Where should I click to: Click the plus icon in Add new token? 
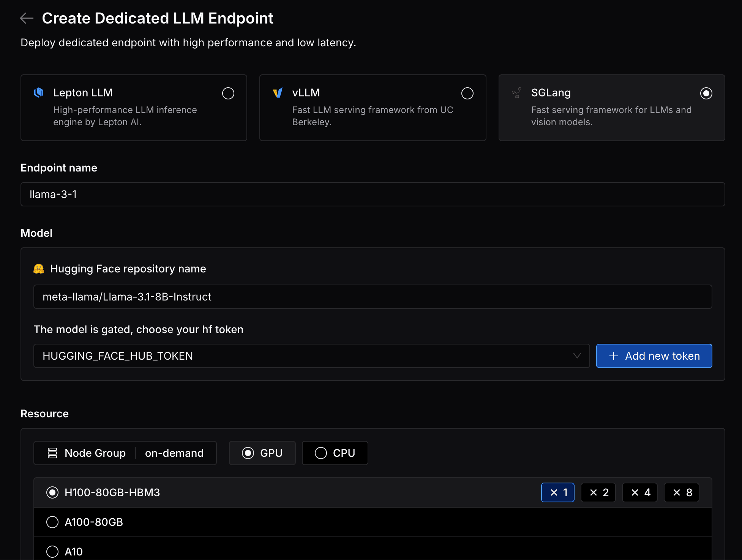[x=614, y=356]
